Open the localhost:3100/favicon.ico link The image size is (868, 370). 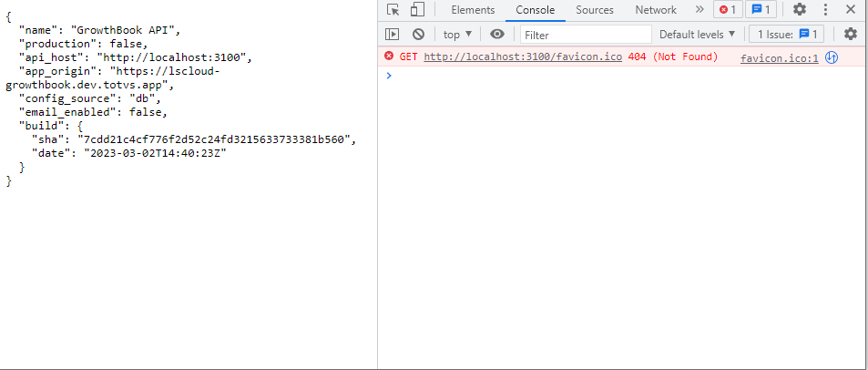coord(523,57)
